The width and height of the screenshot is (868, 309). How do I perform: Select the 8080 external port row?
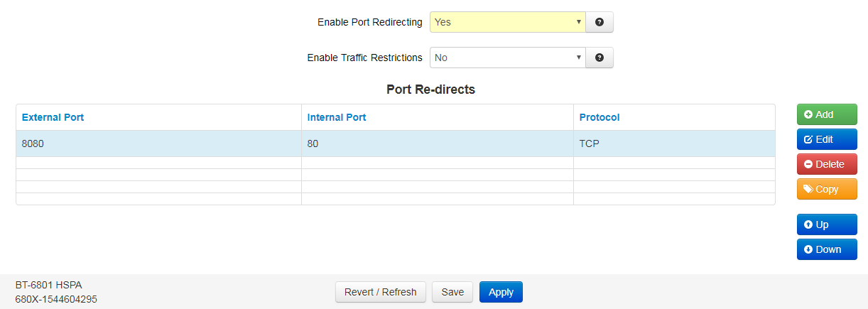point(396,143)
